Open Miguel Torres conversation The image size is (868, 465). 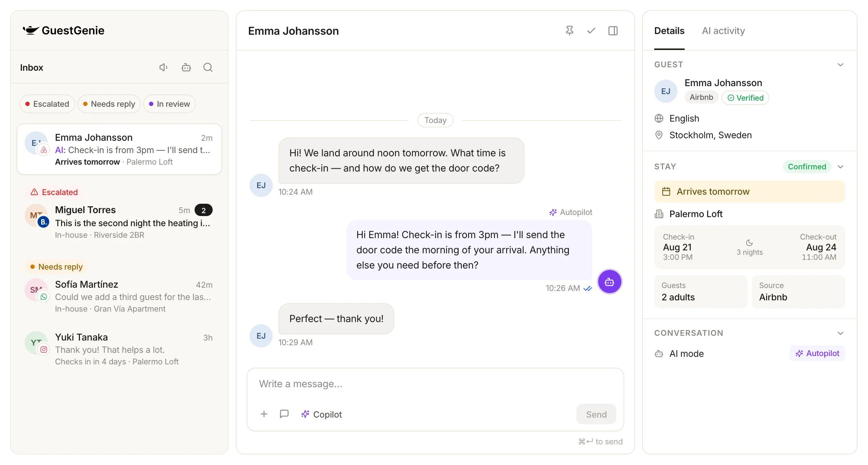tap(119, 222)
